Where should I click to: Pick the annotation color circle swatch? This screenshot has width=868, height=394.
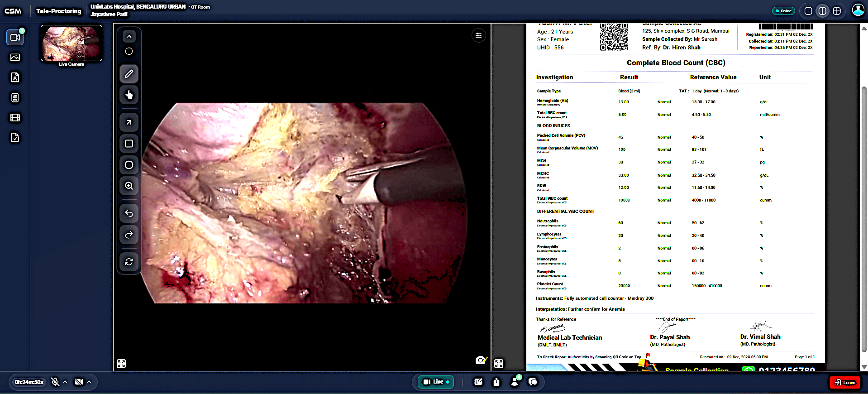point(129,51)
